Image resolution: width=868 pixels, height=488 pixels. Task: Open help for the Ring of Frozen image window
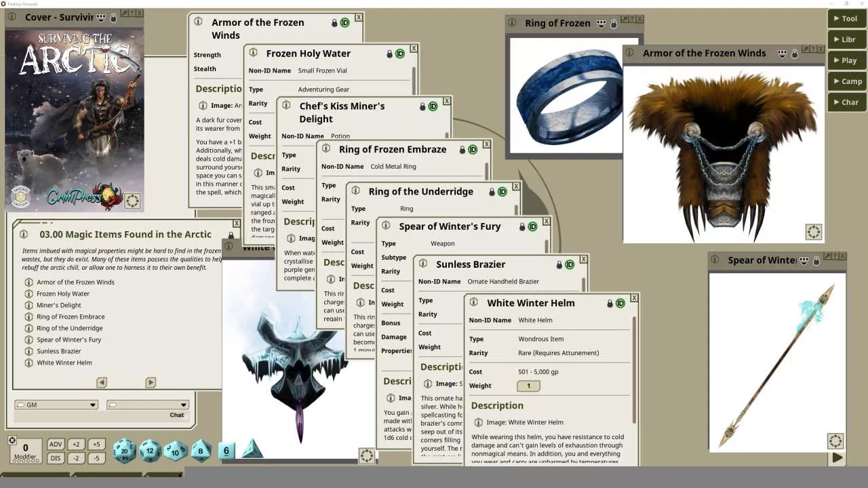tap(632, 19)
